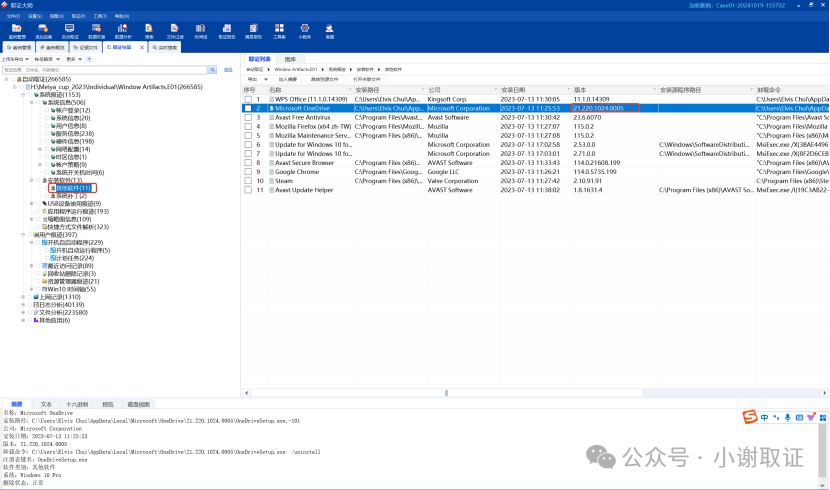Tick the checkbox for WPS Office row
Image resolution: width=830 pixels, height=490 pixels.
(x=248, y=99)
